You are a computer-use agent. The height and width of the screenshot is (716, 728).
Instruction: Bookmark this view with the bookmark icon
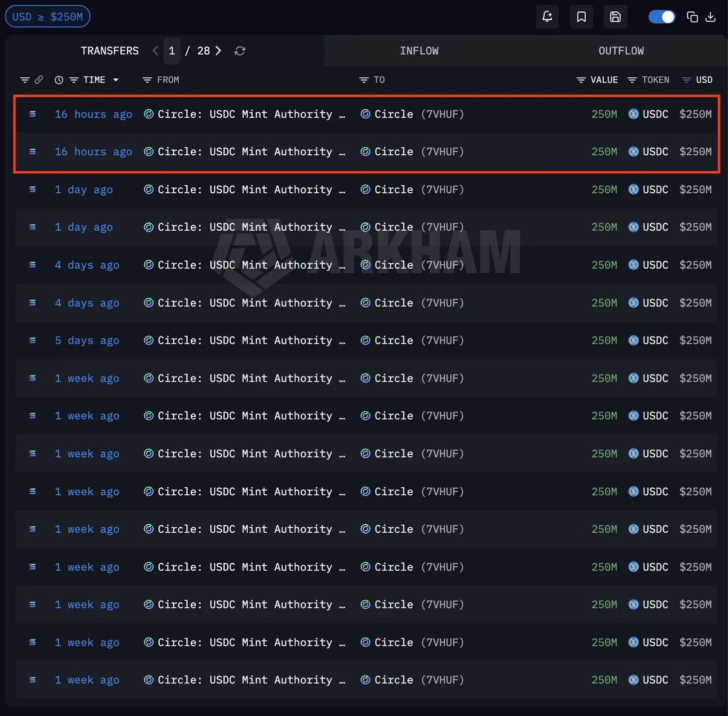(x=581, y=17)
